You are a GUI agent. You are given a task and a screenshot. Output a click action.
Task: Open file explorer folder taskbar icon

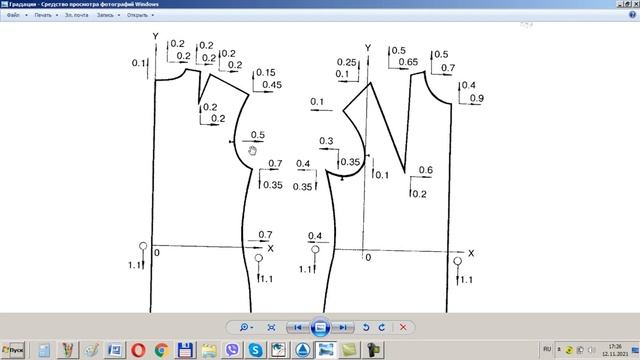209,350
